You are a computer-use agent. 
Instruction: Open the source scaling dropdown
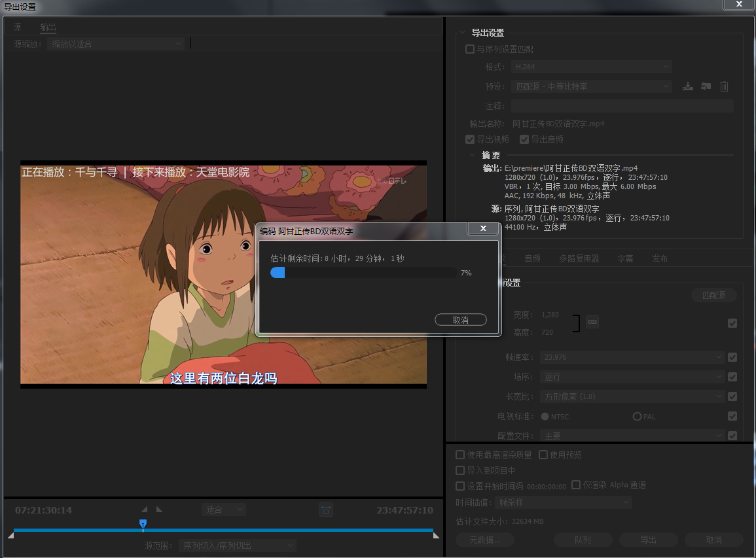click(x=116, y=44)
